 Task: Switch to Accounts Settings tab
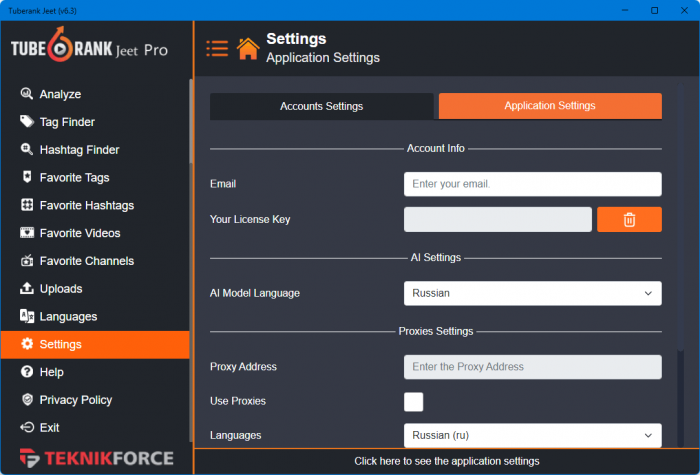[x=321, y=106]
